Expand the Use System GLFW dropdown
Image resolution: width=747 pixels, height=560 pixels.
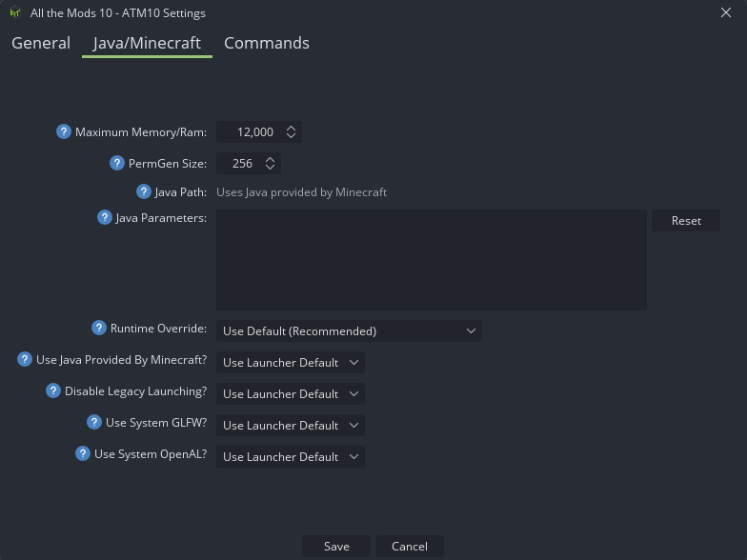click(x=290, y=425)
